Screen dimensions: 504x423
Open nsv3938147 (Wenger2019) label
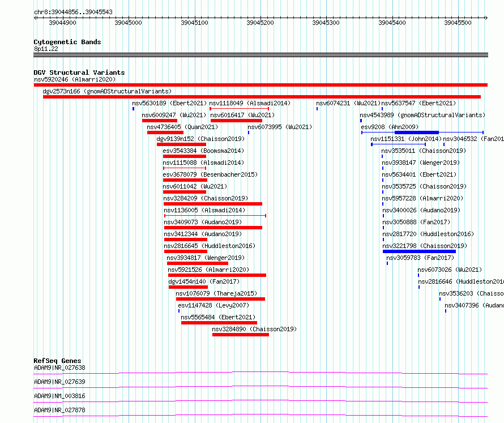(x=421, y=163)
